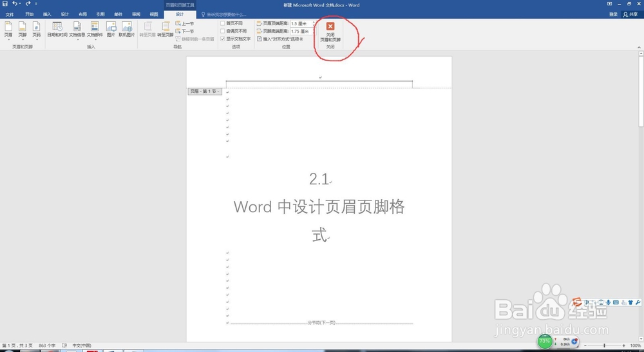Viewport: 644px width, 352px height.
Task: Click the 页眉 - 第 1 节 label
Action: 205,92
